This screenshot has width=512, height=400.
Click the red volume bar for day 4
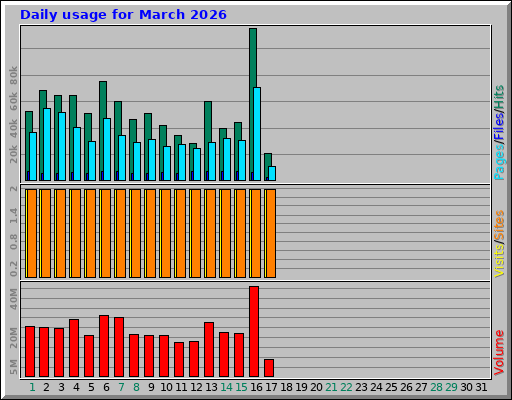[x=74, y=348]
